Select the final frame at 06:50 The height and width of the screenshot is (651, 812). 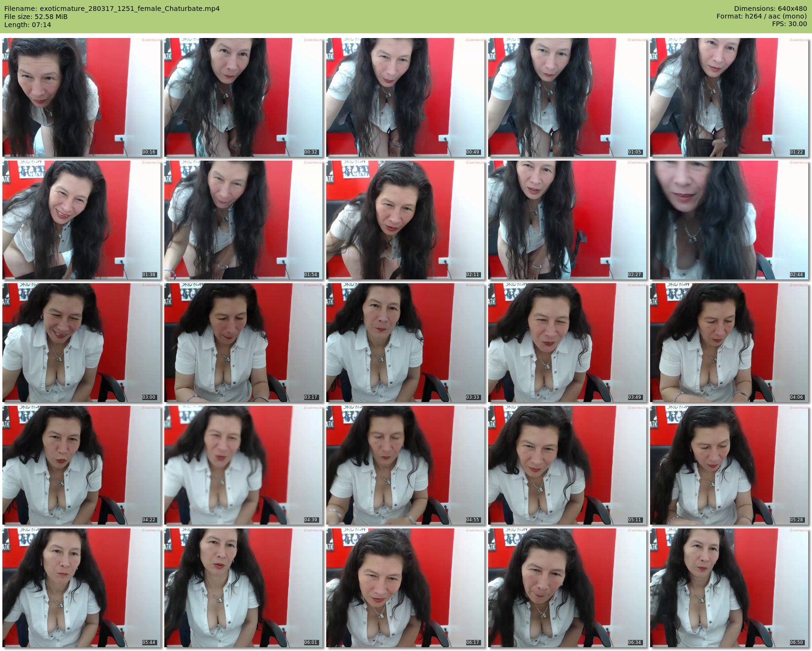click(x=729, y=588)
